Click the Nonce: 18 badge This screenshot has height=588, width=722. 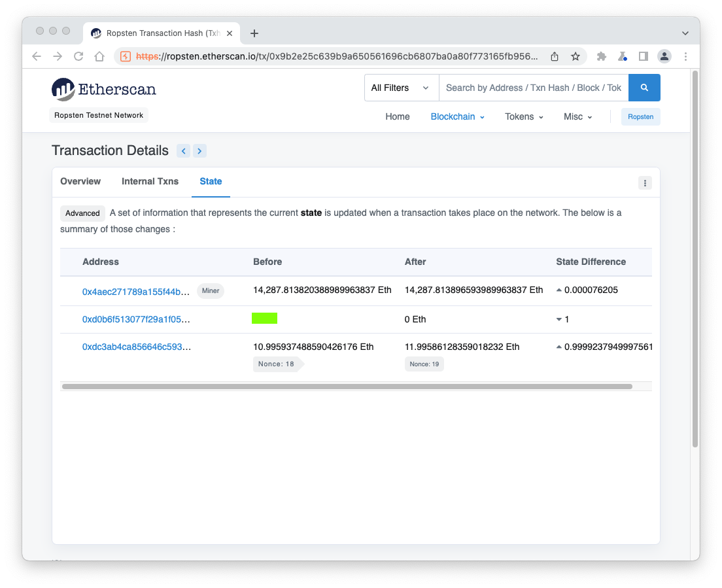[278, 364]
